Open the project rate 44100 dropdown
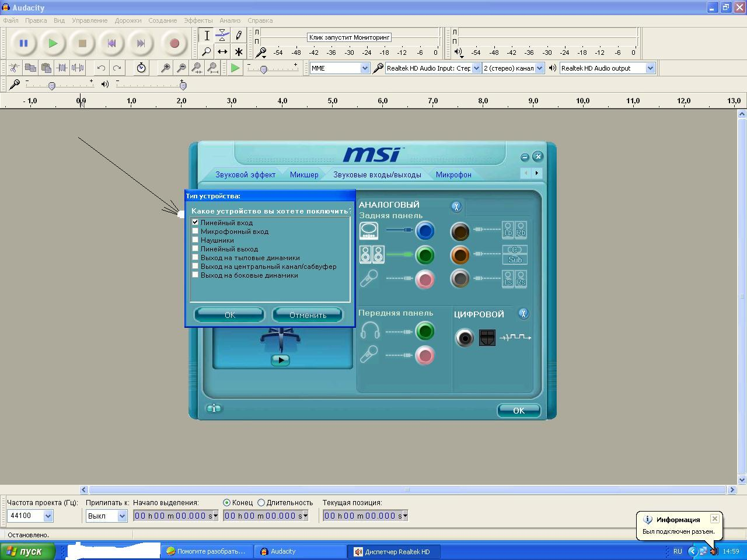 coord(48,516)
